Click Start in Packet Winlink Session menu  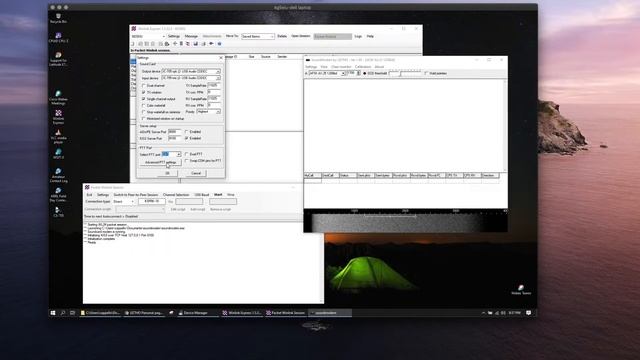[x=218, y=195]
